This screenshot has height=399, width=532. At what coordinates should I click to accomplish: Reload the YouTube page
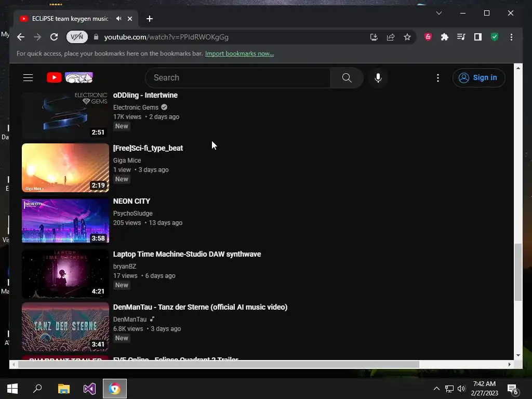click(54, 37)
